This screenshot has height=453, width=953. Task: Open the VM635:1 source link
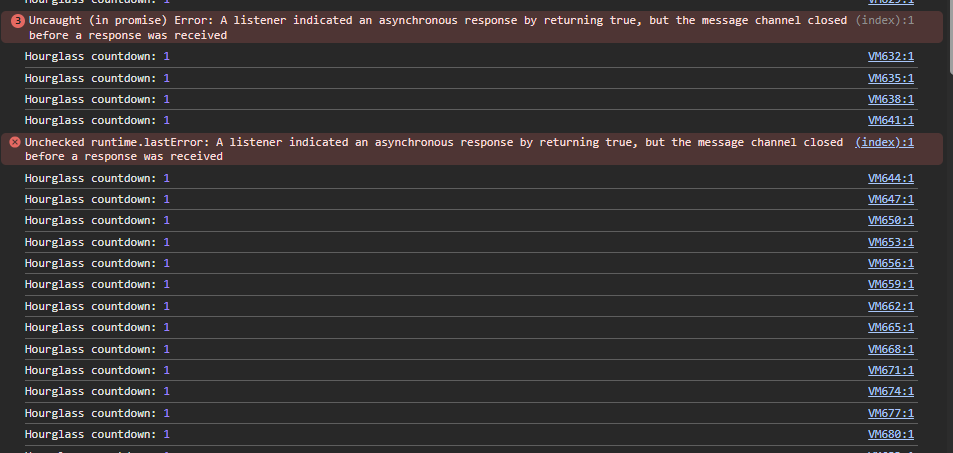tap(890, 78)
